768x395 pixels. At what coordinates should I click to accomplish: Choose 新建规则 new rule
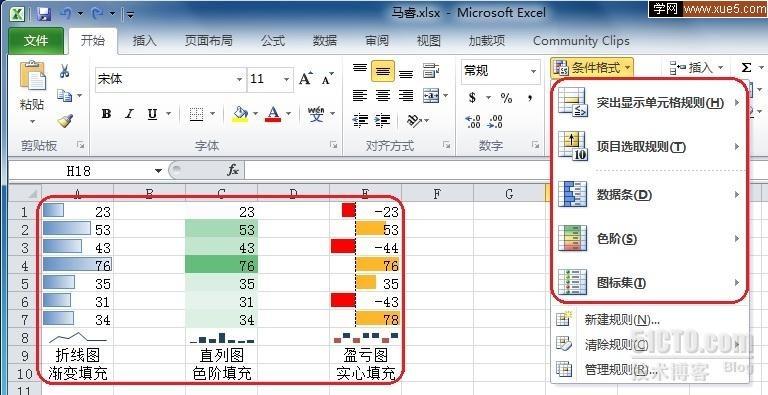[x=650, y=321]
